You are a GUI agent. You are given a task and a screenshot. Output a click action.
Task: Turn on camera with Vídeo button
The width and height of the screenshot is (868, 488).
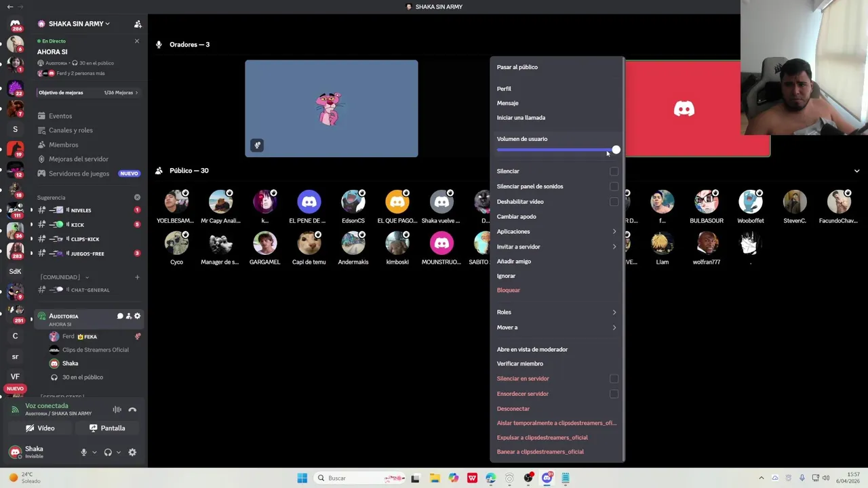click(x=40, y=428)
